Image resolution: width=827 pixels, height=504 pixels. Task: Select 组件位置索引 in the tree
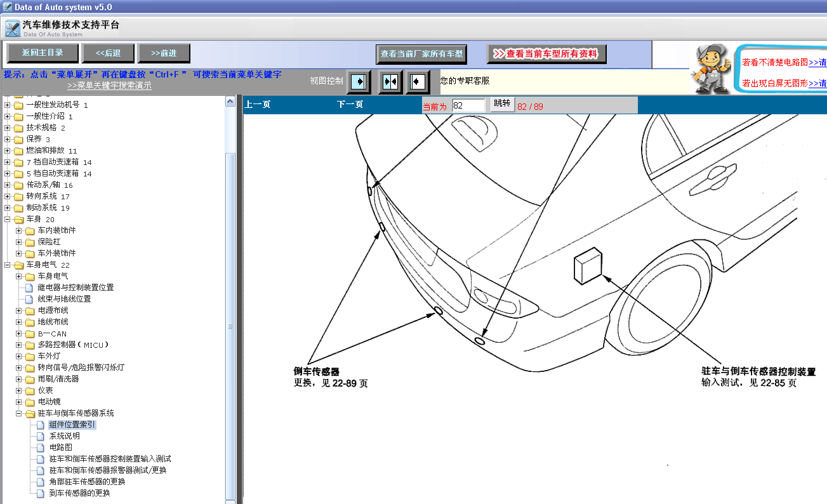72,425
